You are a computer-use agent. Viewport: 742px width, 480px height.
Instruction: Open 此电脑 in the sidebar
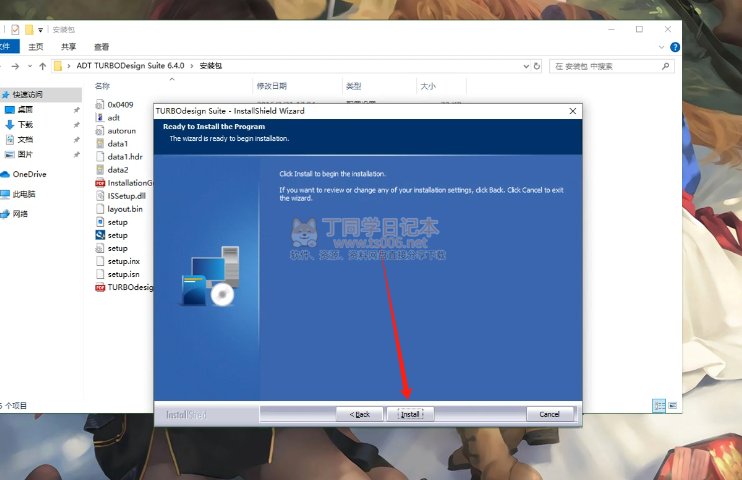(x=24, y=194)
